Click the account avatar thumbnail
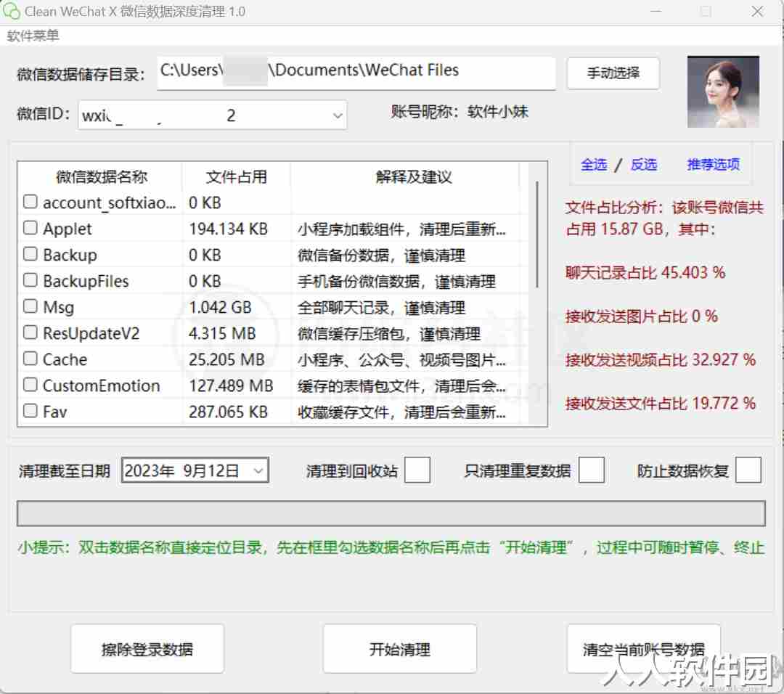 click(x=723, y=91)
